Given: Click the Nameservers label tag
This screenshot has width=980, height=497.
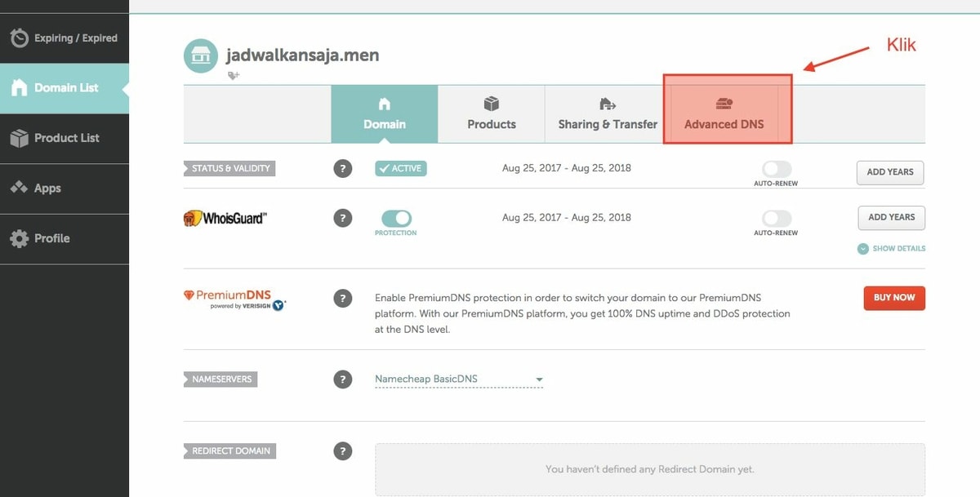Looking at the screenshot, I should coord(221,379).
